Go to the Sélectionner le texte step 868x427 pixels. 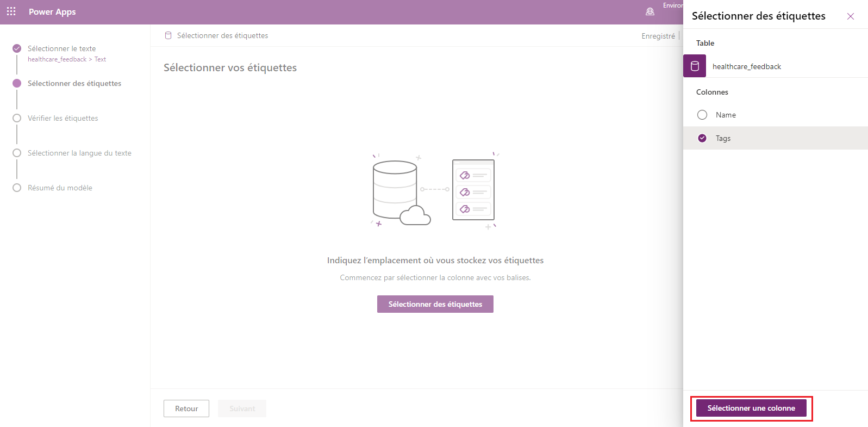click(61, 48)
